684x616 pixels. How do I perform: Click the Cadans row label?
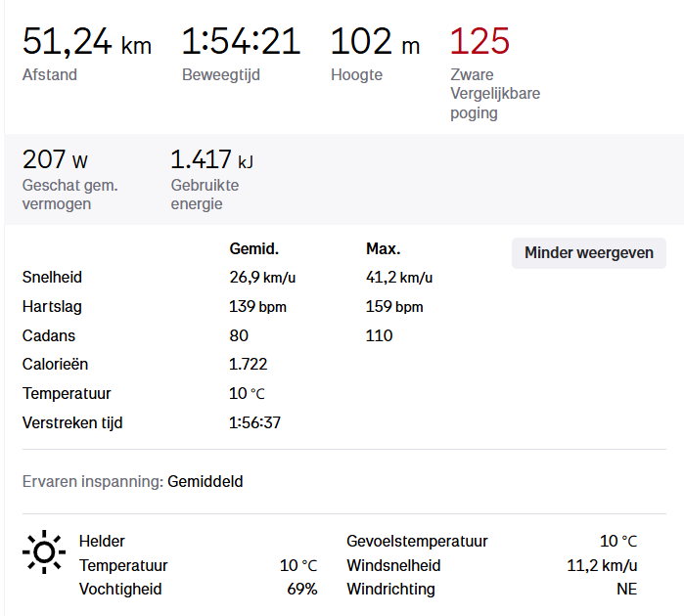pyautogui.click(x=46, y=336)
